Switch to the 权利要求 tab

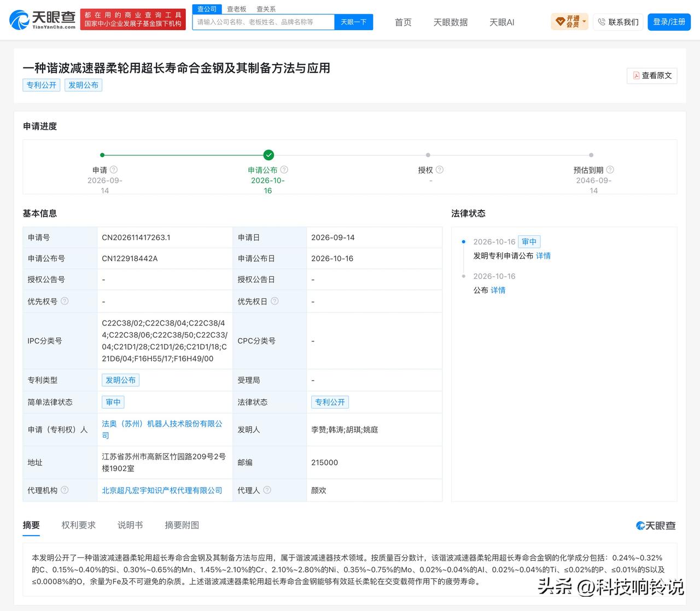click(x=79, y=525)
